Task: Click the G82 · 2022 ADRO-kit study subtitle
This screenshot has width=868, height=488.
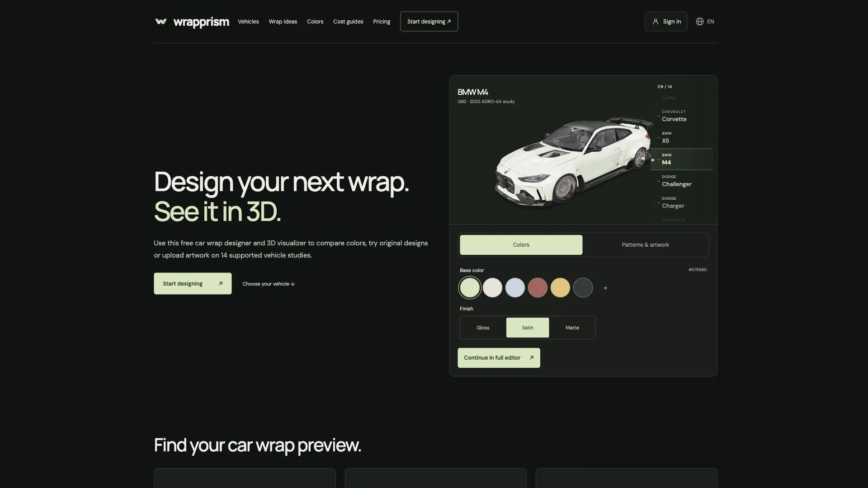Action: coord(486,102)
